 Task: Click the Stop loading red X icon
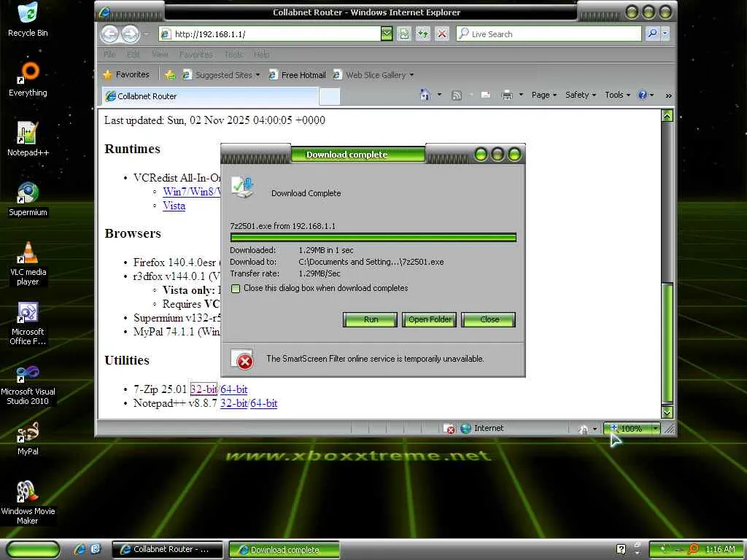coord(442,34)
